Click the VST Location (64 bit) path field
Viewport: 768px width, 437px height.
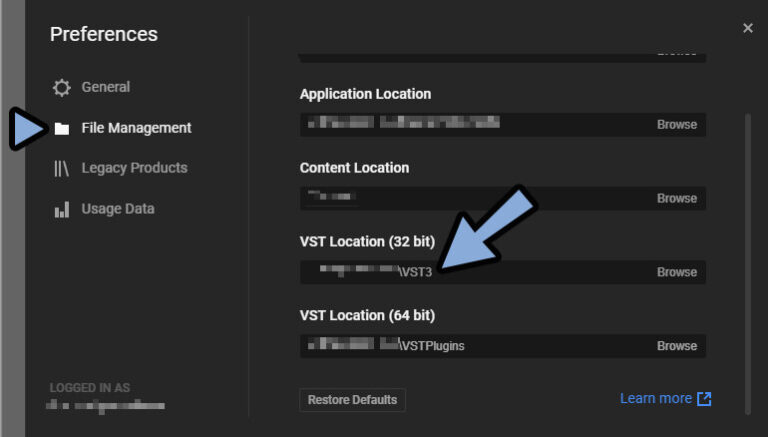coord(470,346)
